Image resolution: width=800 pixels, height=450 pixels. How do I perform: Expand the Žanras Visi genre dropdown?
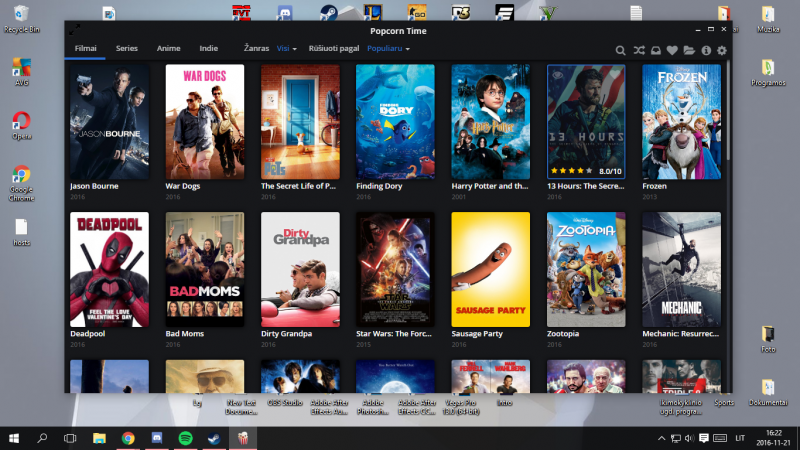pos(286,48)
